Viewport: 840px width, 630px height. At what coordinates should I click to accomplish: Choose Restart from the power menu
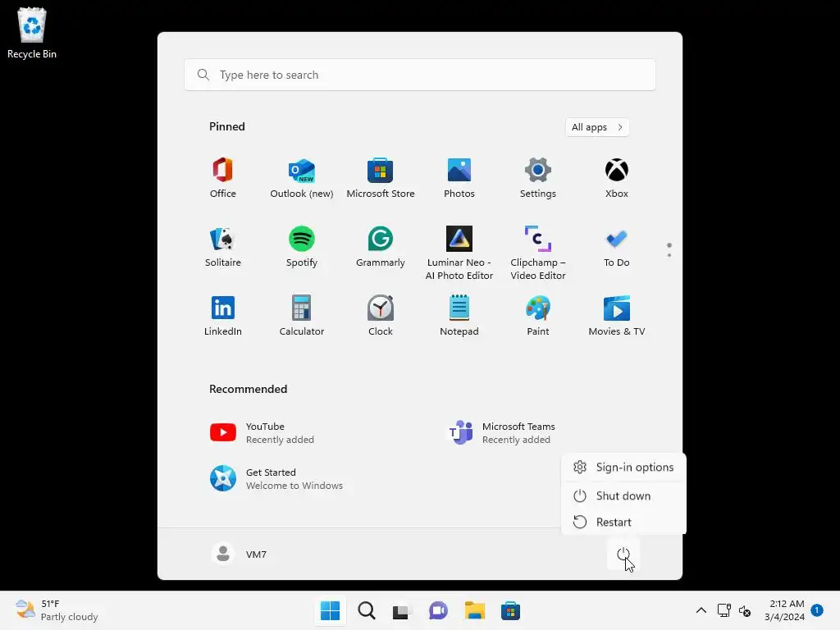[623, 522]
